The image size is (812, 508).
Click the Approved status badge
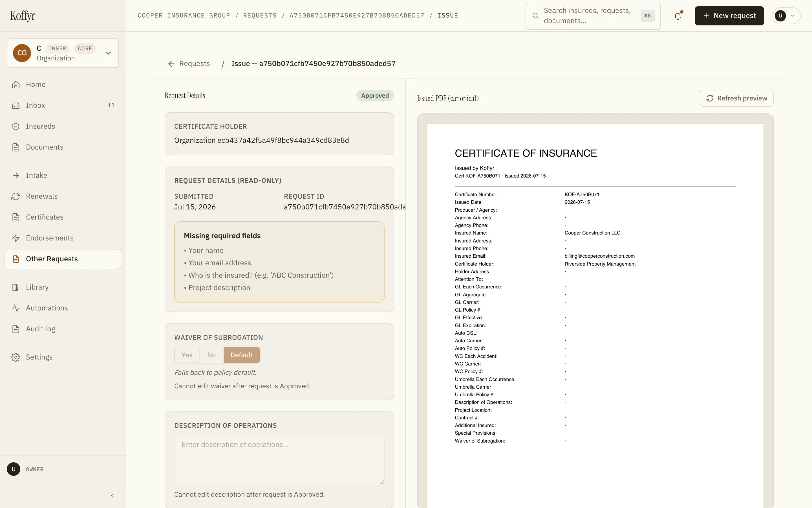[x=375, y=96]
